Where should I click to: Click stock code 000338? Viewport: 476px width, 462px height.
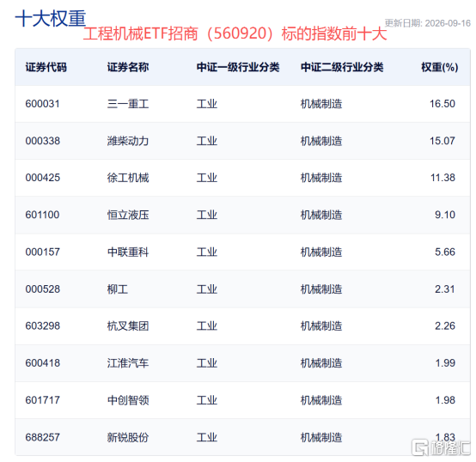coord(43,141)
